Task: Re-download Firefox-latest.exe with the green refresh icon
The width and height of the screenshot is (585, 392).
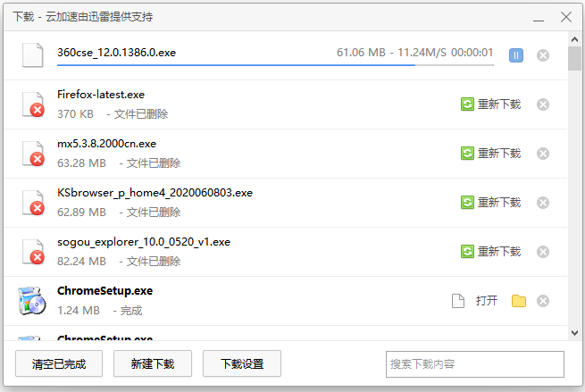Action: pos(467,104)
